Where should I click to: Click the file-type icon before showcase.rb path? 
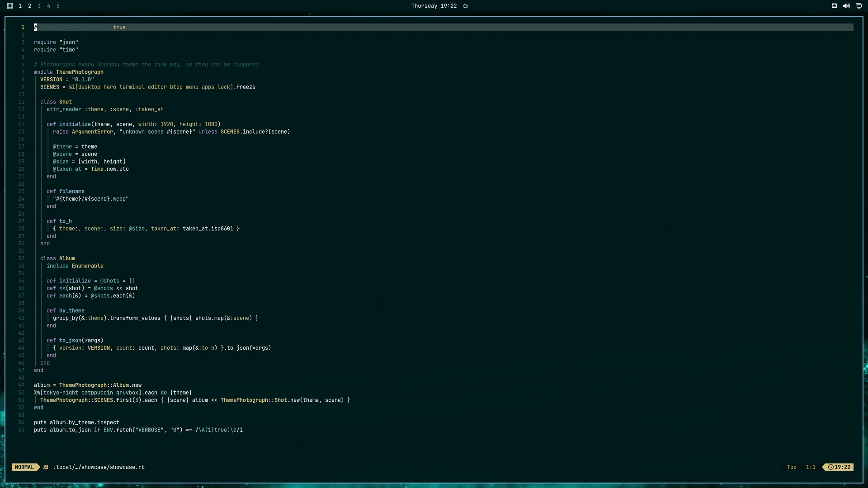point(46,467)
